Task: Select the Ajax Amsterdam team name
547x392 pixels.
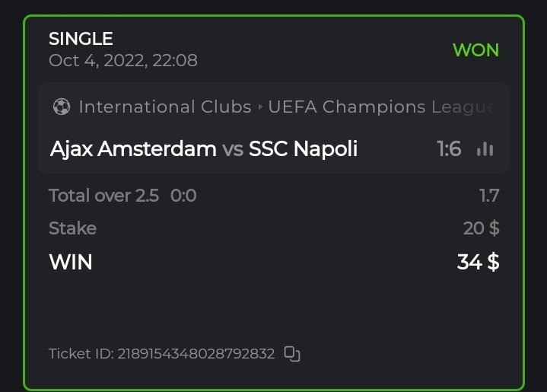Action: point(133,148)
